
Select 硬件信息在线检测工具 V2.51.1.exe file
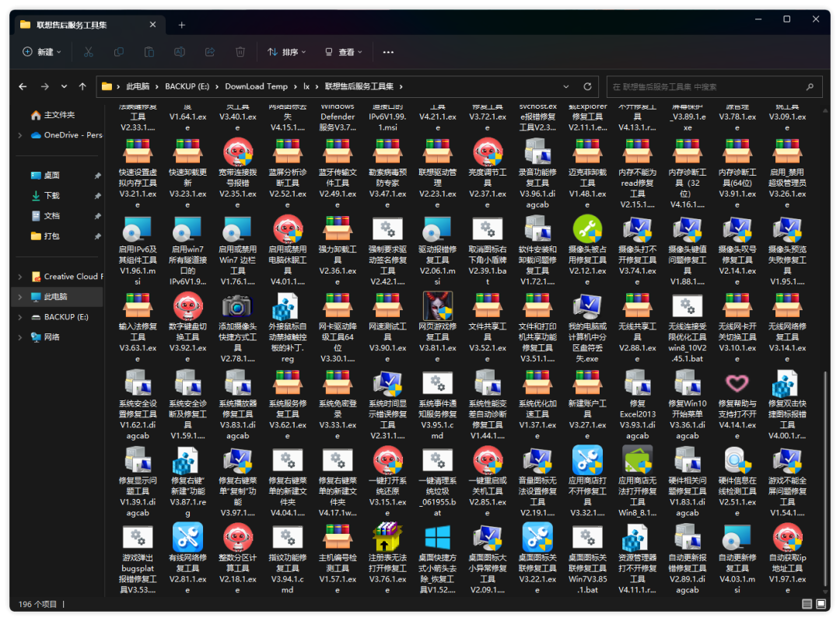coord(737,482)
